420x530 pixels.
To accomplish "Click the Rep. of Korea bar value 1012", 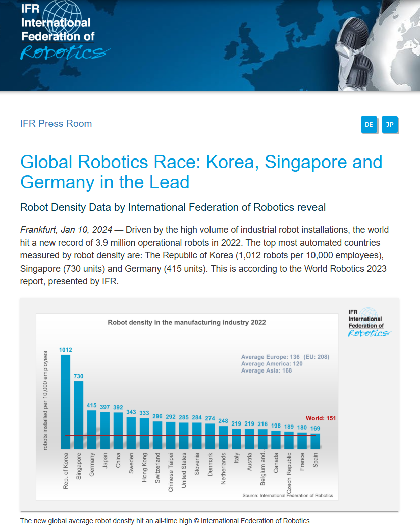I will pyautogui.click(x=65, y=350).
